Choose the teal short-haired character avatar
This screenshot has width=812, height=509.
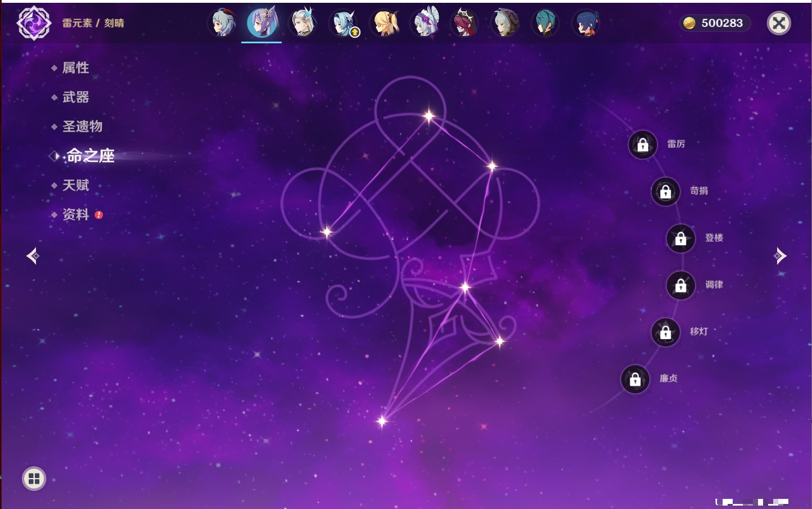click(545, 23)
